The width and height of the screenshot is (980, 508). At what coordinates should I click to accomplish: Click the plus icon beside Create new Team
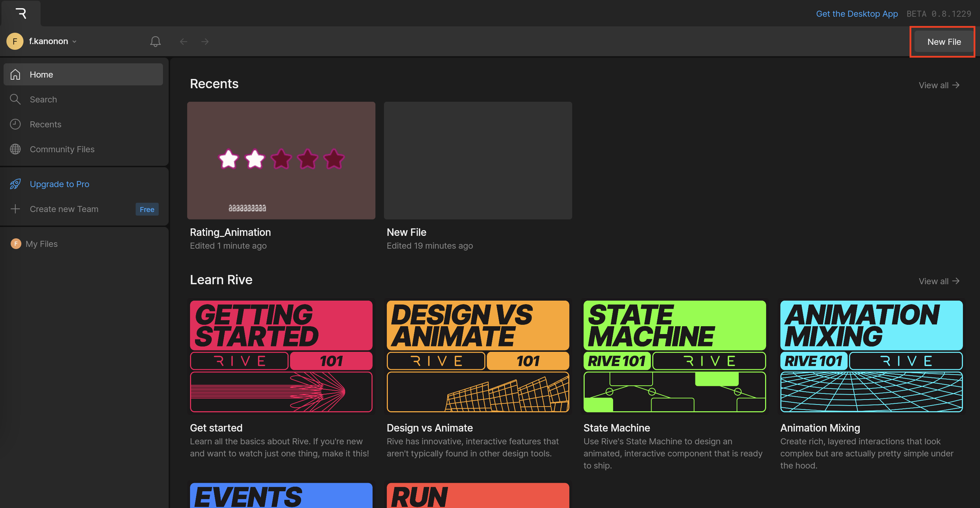click(15, 209)
